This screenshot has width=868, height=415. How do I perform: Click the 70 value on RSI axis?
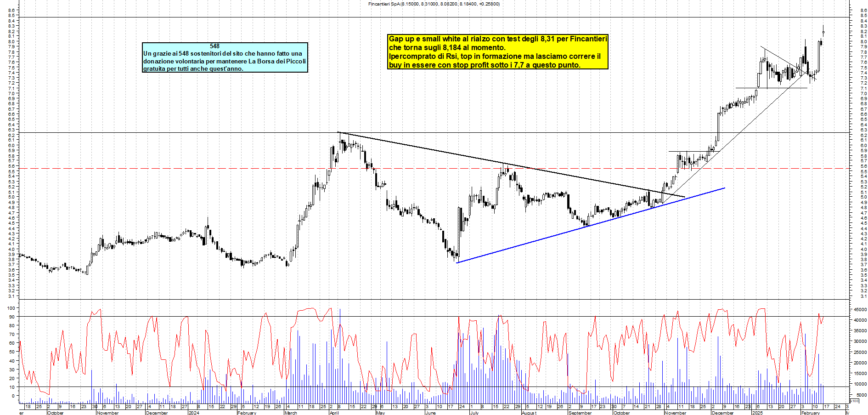pyautogui.click(x=12, y=335)
